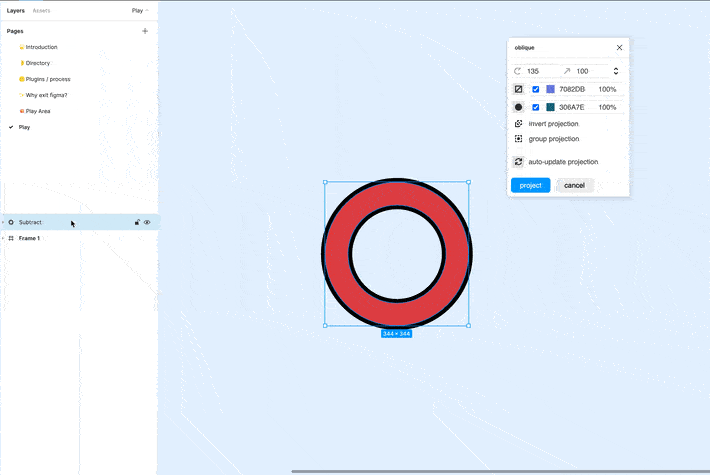The width and height of the screenshot is (710, 475).
Task: Toggle lock on the Subtract layer
Action: pyautogui.click(x=137, y=222)
